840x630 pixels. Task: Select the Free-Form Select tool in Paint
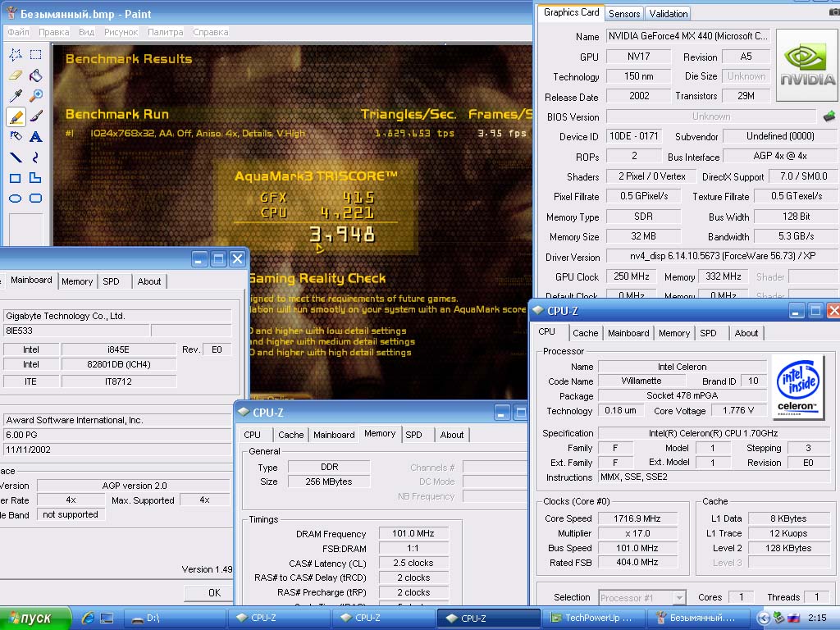(16, 55)
